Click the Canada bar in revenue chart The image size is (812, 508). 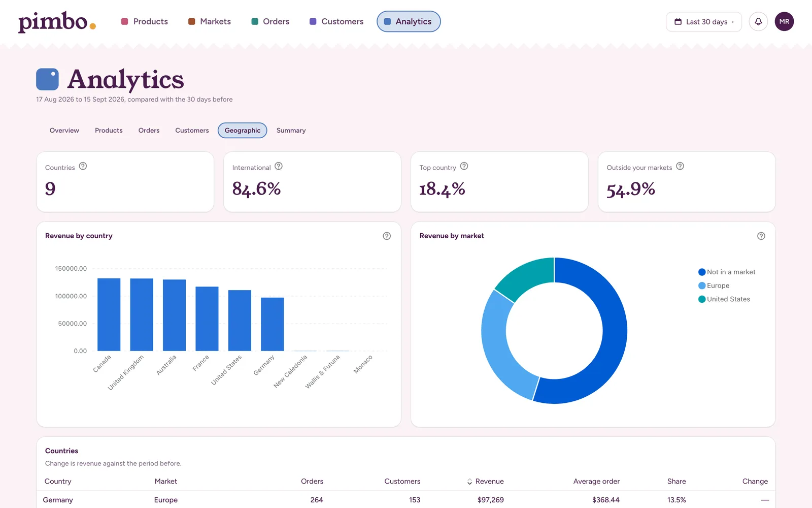click(109, 314)
